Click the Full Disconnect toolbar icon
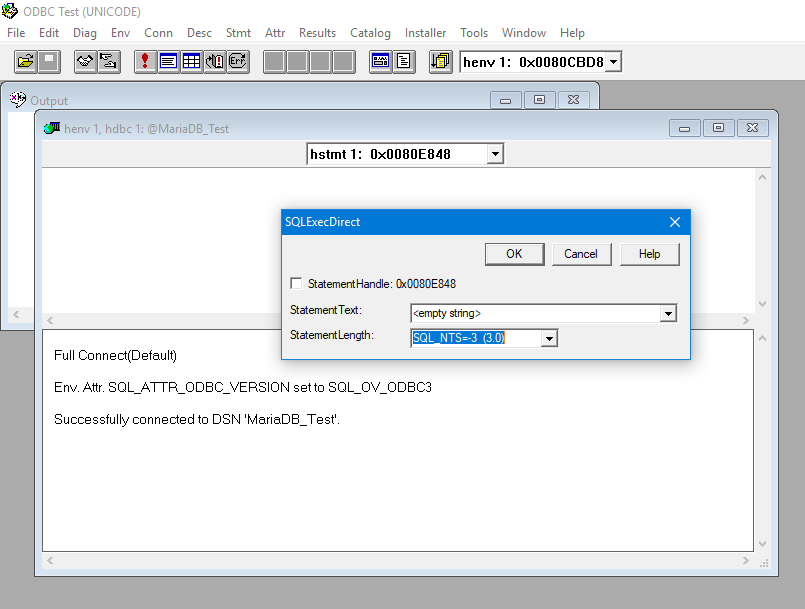 coord(109,62)
